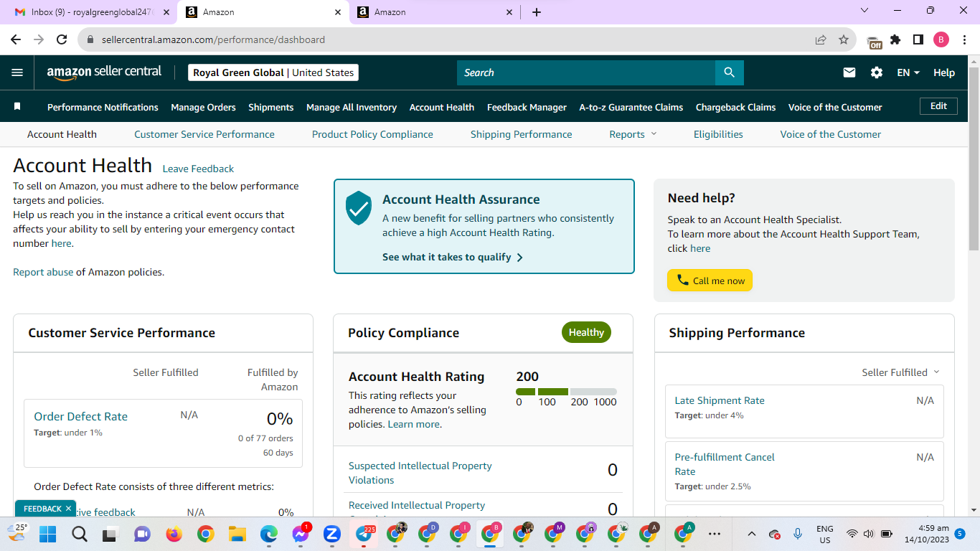Show hidden system tray icons
This screenshot has height=551, width=980.
point(751,534)
